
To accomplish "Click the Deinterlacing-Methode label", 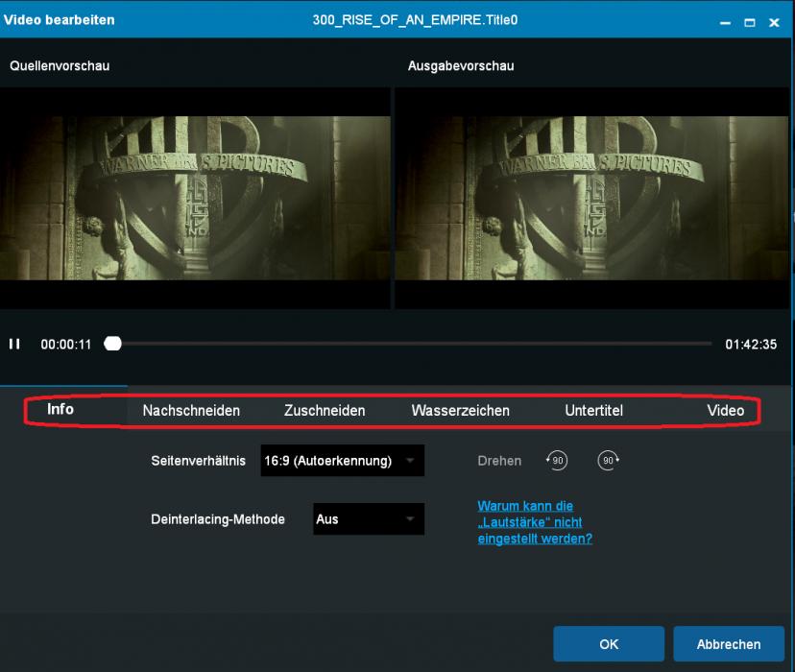I will click(218, 519).
